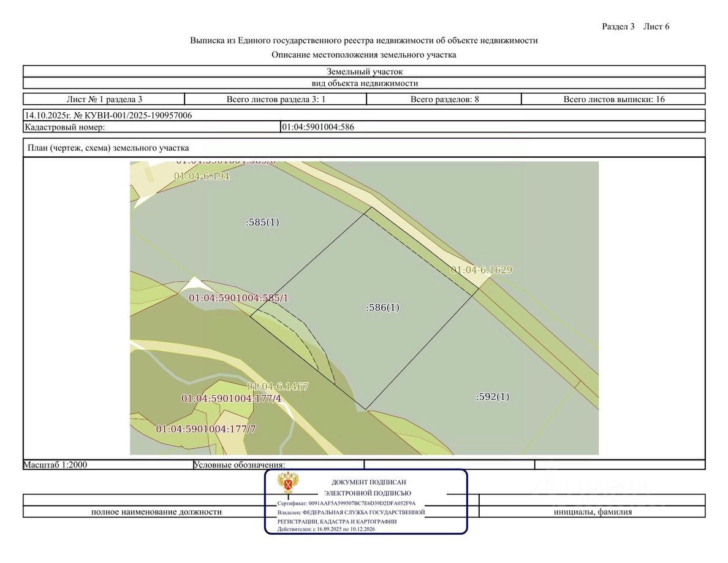Click zone label 01:04-6.1629 on map
This screenshot has width=728, height=563.
(x=482, y=270)
